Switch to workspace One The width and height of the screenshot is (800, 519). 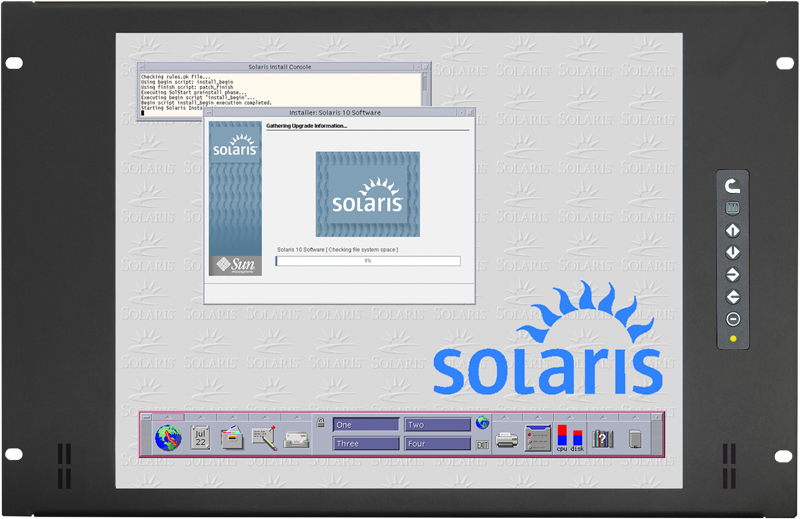click(366, 425)
